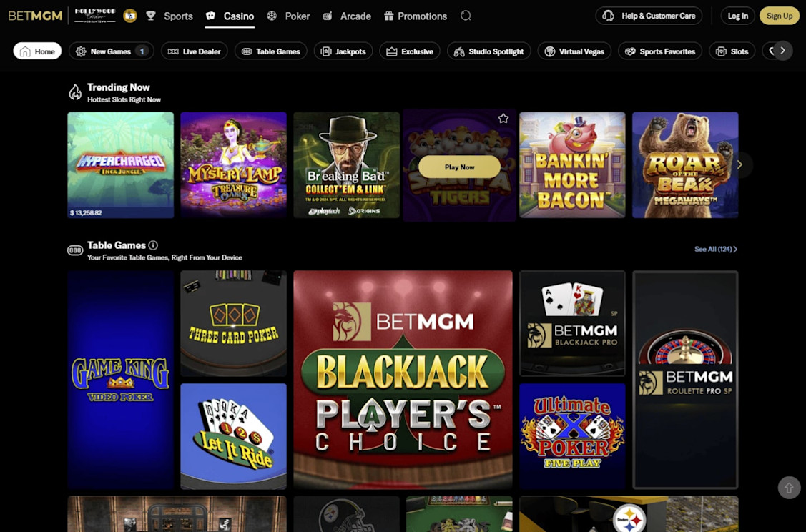Open the Virtual Vegas category

(x=574, y=51)
